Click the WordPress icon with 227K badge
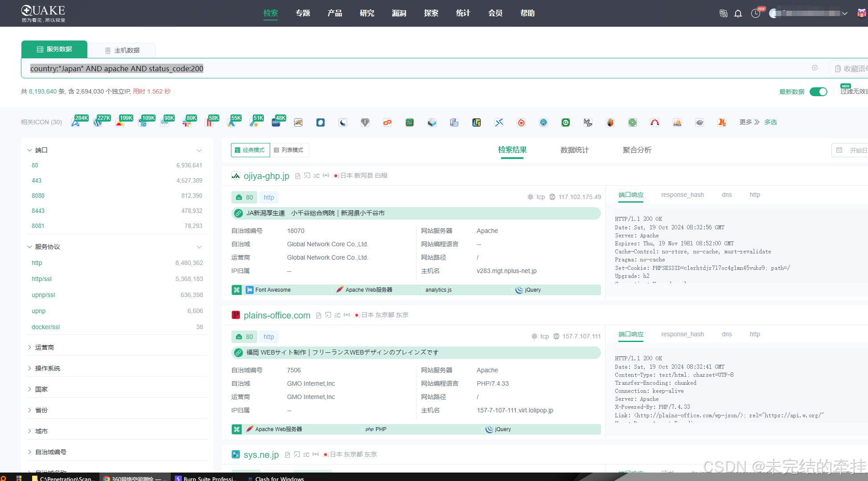This screenshot has height=481, width=868. tap(98, 122)
